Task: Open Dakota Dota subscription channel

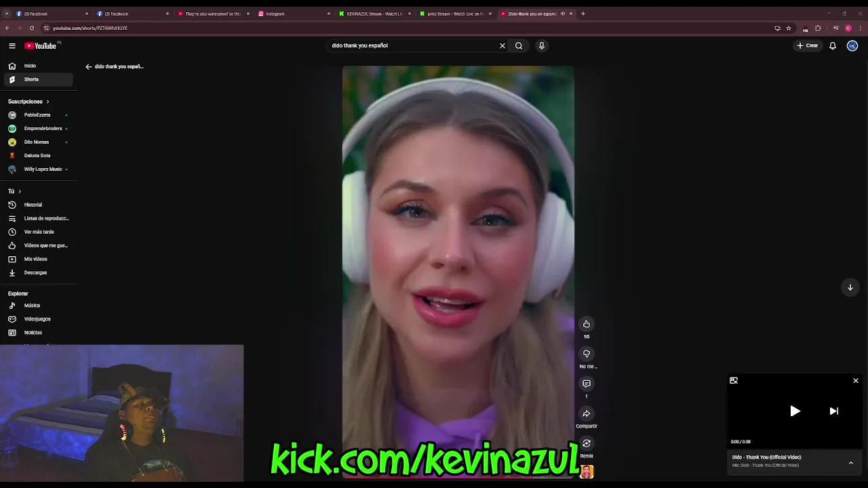Action: point(39,156)
